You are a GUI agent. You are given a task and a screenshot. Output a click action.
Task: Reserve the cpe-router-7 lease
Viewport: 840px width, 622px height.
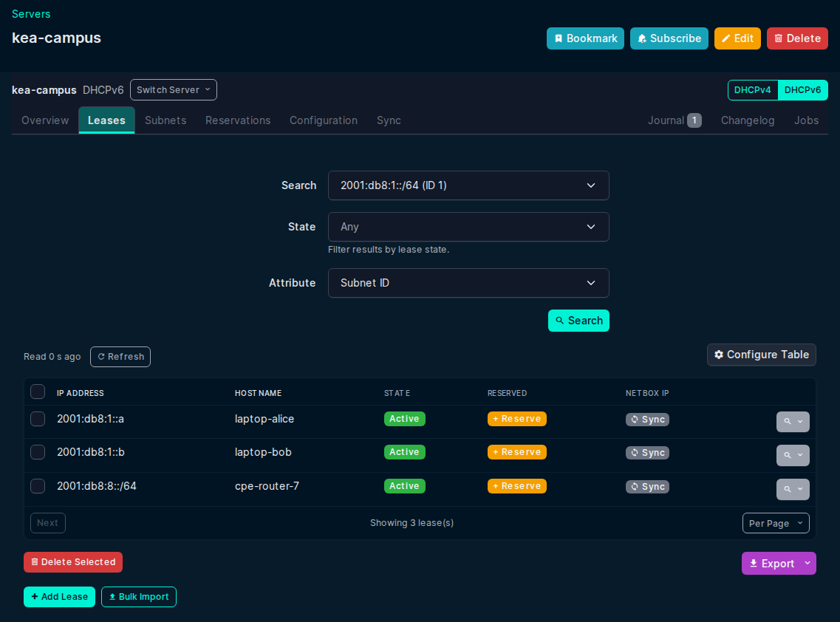click(517, 486)
